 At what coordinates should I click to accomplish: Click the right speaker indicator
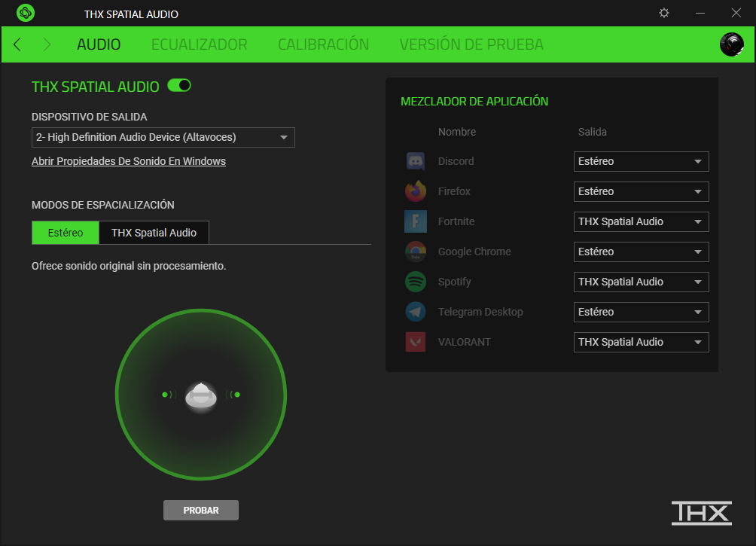pyautogui.click(x=233, y=395)
